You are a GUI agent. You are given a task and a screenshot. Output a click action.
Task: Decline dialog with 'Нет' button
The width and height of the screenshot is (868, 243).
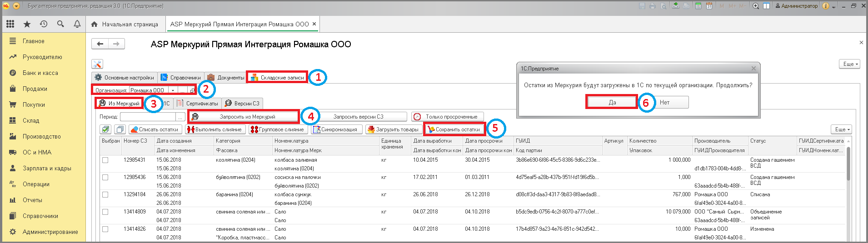[664, 102]
